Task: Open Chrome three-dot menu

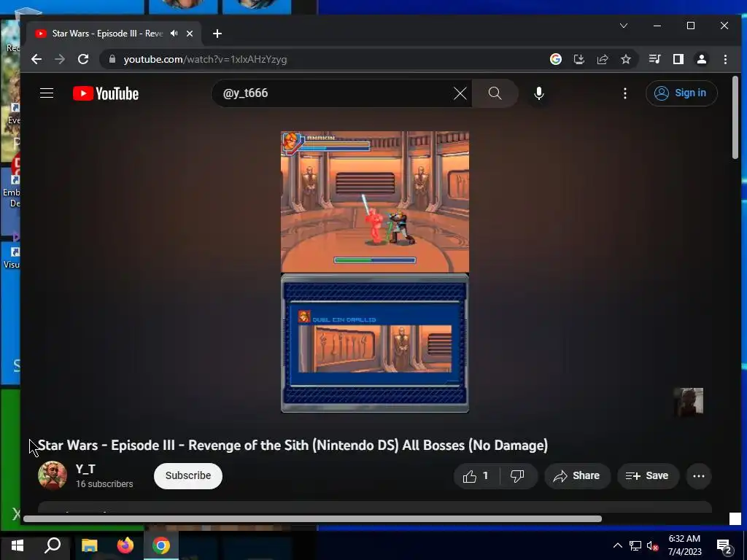Action: (725, 59)
